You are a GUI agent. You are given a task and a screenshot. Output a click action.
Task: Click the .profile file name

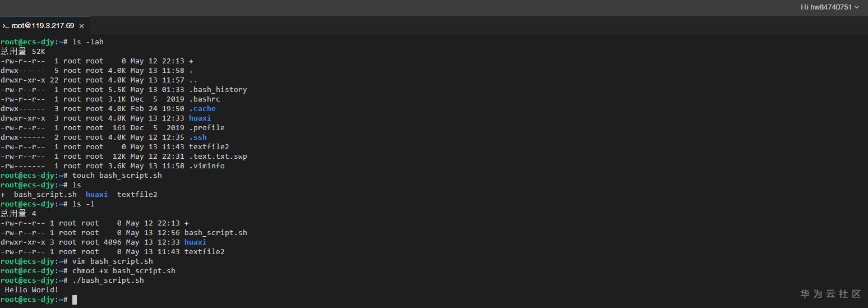[207, 128]
